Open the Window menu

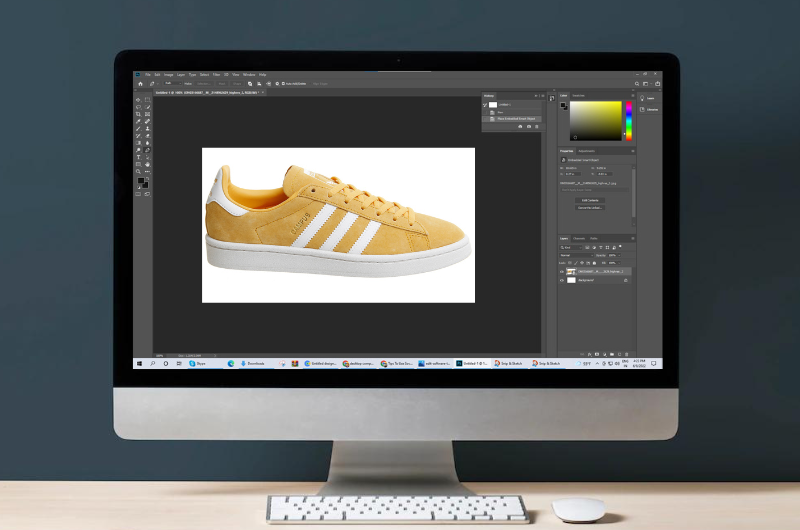249,74
